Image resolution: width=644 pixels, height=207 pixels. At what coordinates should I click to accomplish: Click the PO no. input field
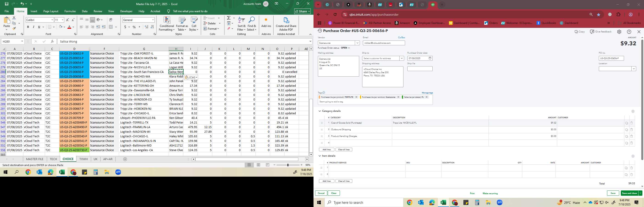pyautogui.click(x=611, y=58)
